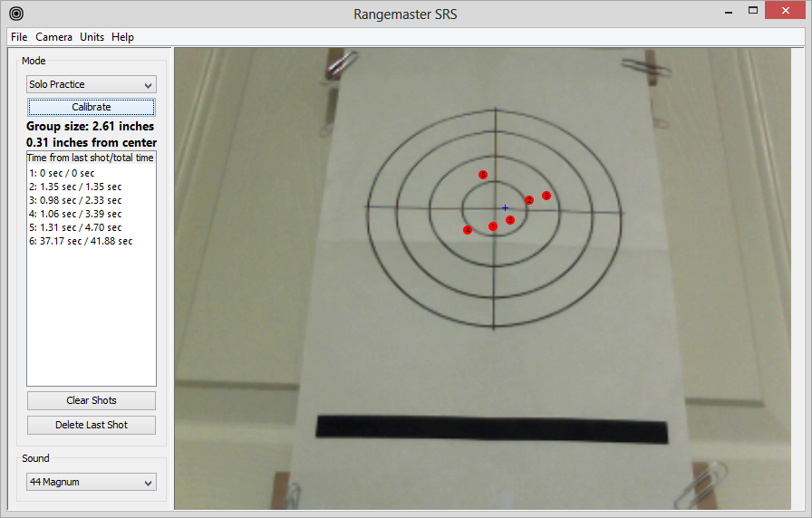Expand the Sound dropdown showing 44 Magnum
Screen dimensions: 812x518
tap(91, 482)
